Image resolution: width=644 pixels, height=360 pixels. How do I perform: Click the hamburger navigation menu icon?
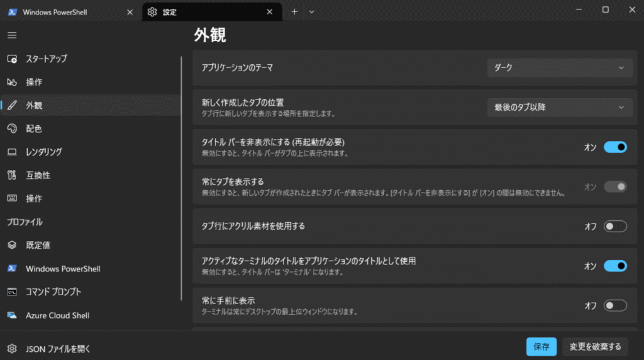[12, 35]
